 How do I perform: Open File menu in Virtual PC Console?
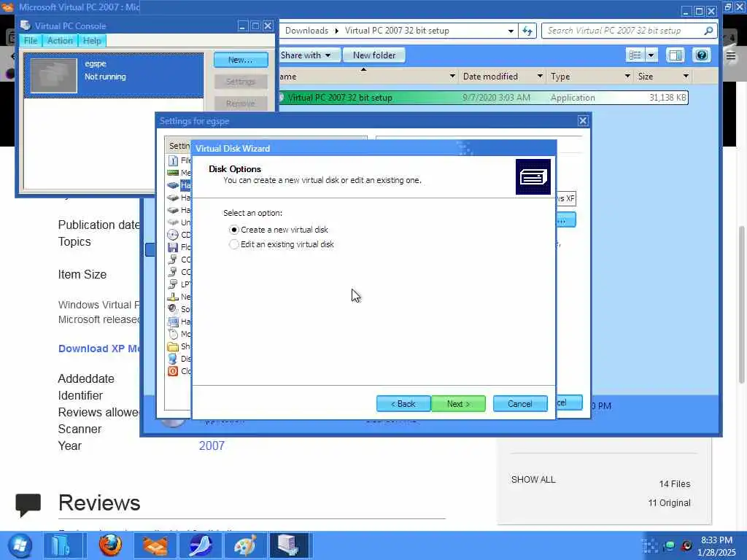31,41
